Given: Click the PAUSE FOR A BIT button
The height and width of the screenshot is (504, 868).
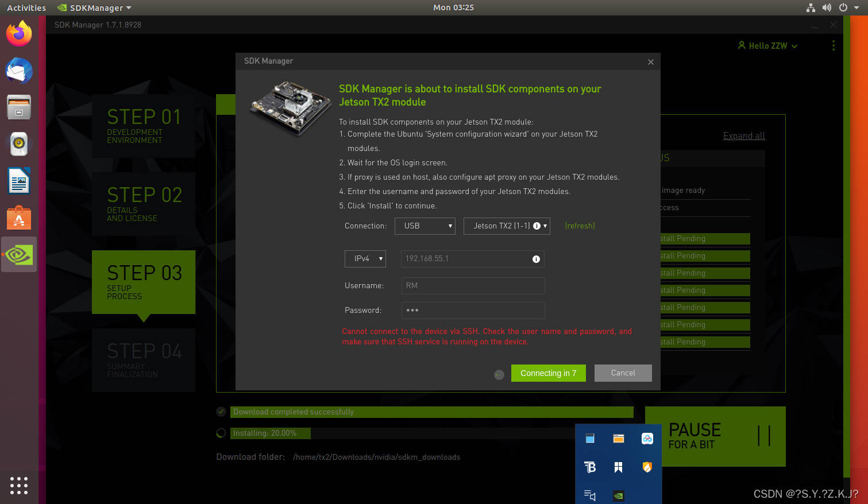Looking at the screenshot, I should click(x=715, y=436).
